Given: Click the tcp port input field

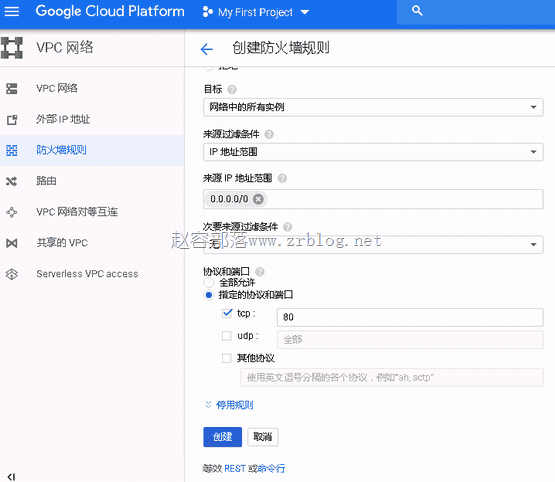Looking at the screenshot, I should (410, 317).
